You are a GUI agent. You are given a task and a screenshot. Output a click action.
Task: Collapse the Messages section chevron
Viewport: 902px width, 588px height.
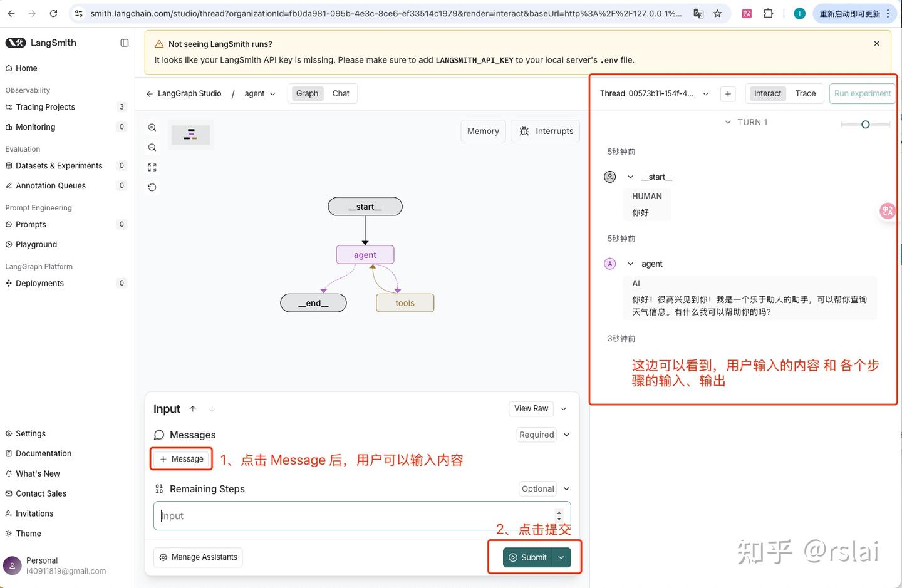click(566, 435)
